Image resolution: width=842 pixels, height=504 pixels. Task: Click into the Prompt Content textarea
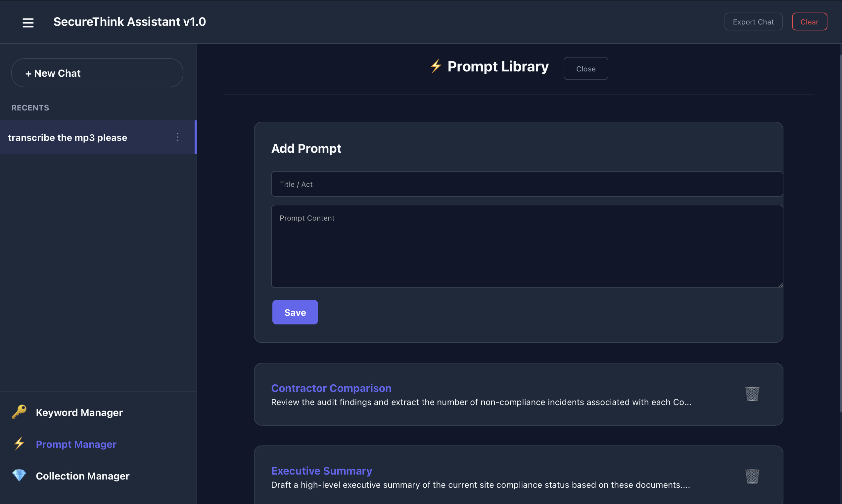527,246
